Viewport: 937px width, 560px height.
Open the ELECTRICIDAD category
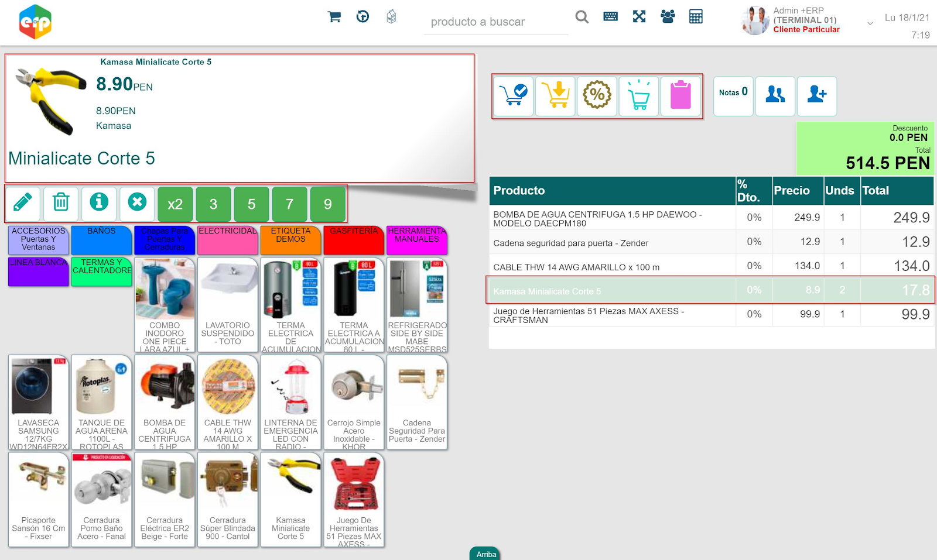[228, 240]
